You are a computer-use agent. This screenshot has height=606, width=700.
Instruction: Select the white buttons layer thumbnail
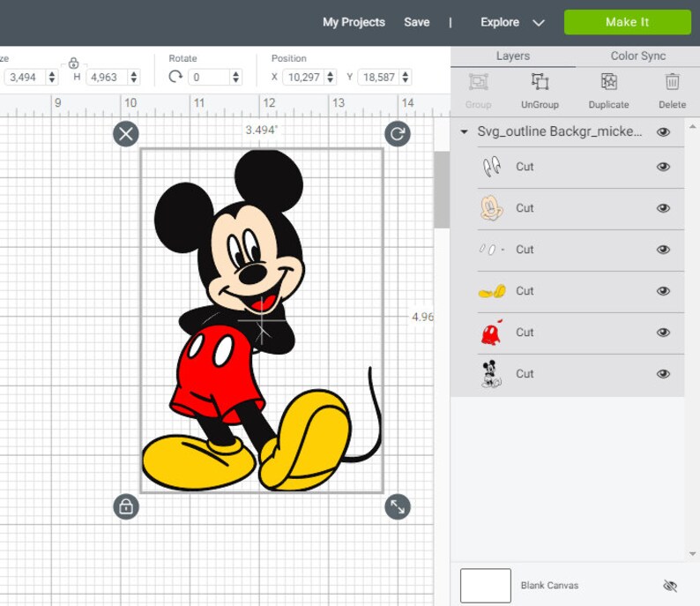492,249
